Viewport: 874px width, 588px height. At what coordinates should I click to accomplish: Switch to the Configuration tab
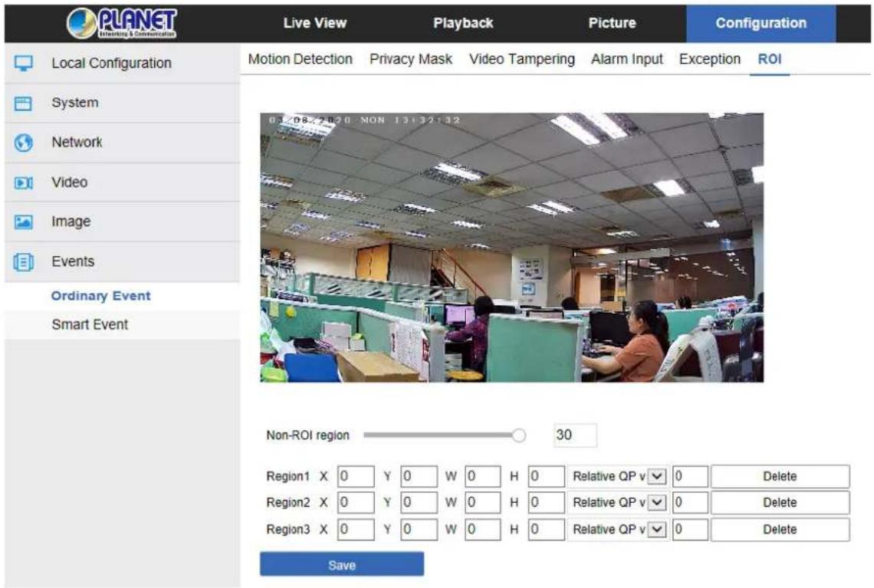pyautogui.click(x=761, y=24)
